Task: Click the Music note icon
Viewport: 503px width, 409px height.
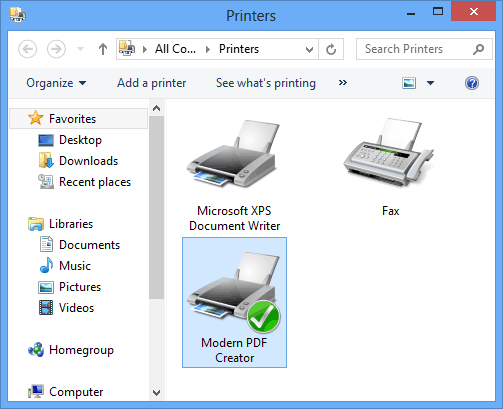Action: [x=46, y=266]
